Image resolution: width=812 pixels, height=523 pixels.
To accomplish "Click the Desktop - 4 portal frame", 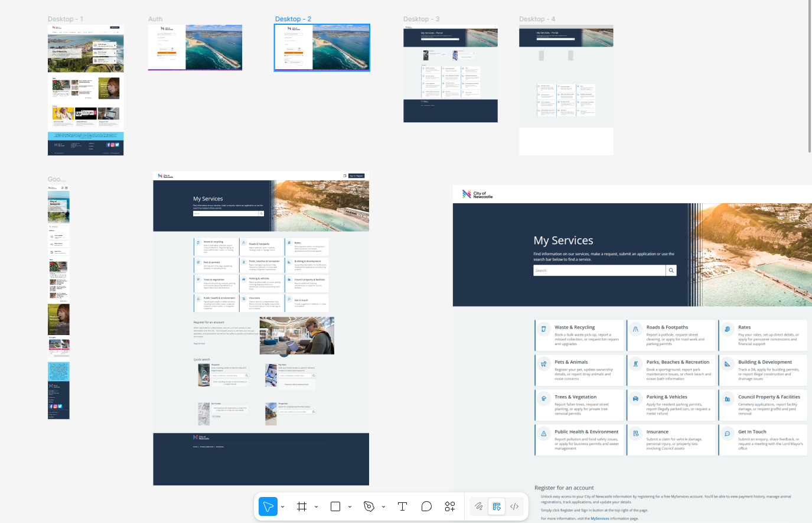I will point(566,90).
